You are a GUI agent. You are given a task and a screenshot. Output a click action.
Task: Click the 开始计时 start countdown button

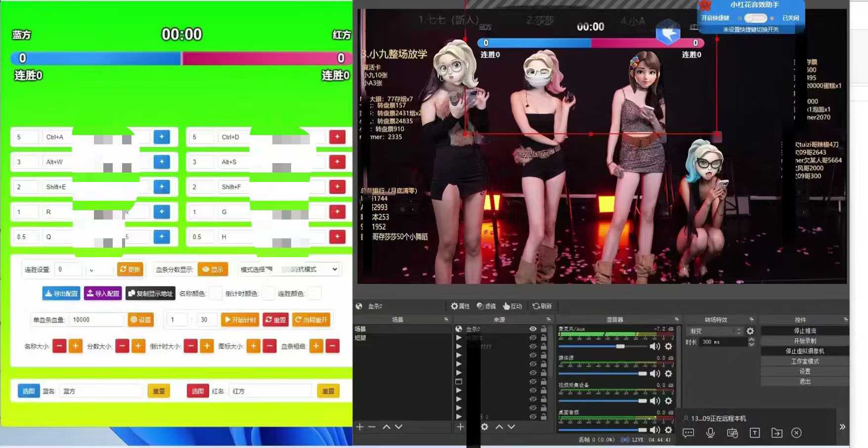click(x=240, y=319)
